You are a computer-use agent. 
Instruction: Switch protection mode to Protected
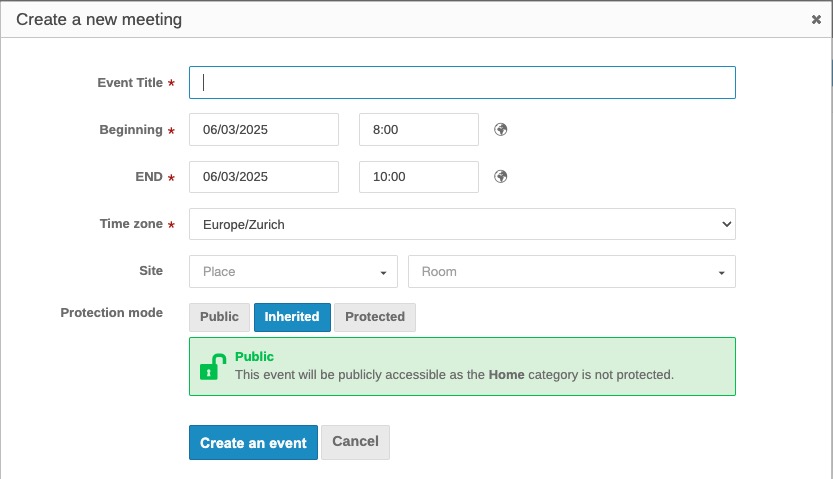375,317
